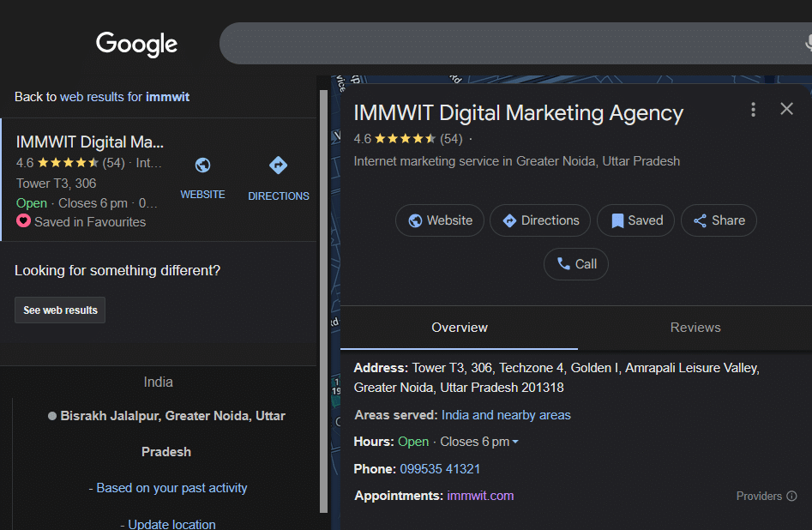This screenshot has width=812, height=530.
Task: Click the Call button
Action: pyautogui.click(x=576, y=264)
